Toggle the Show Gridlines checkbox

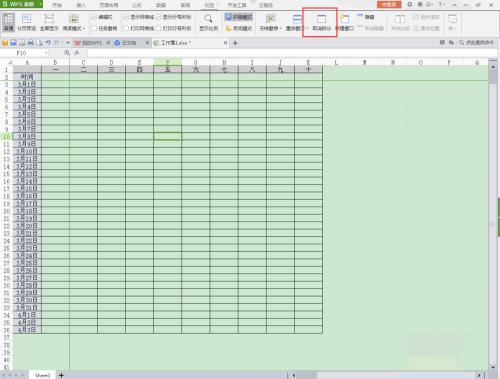tap(126, 17)
